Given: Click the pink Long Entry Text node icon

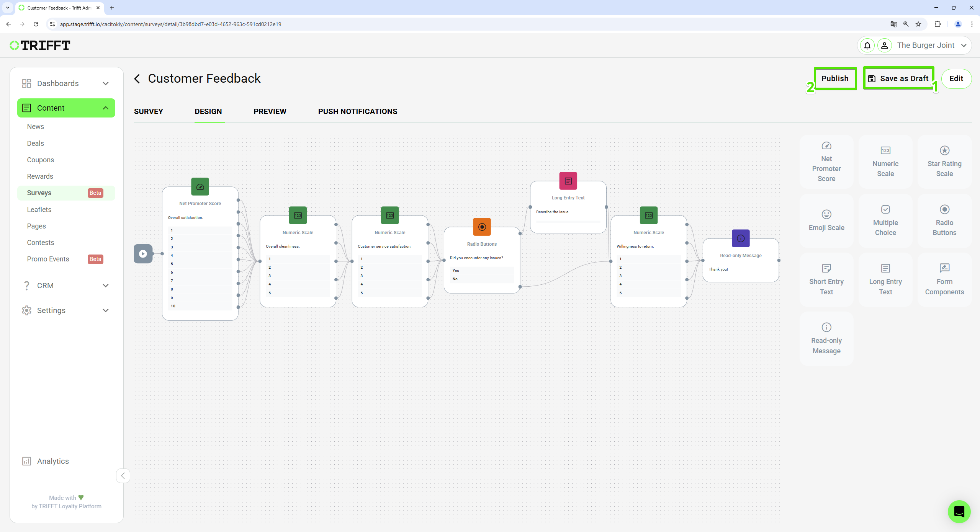Looking at the screenshot, I should (x=568, y=181).
